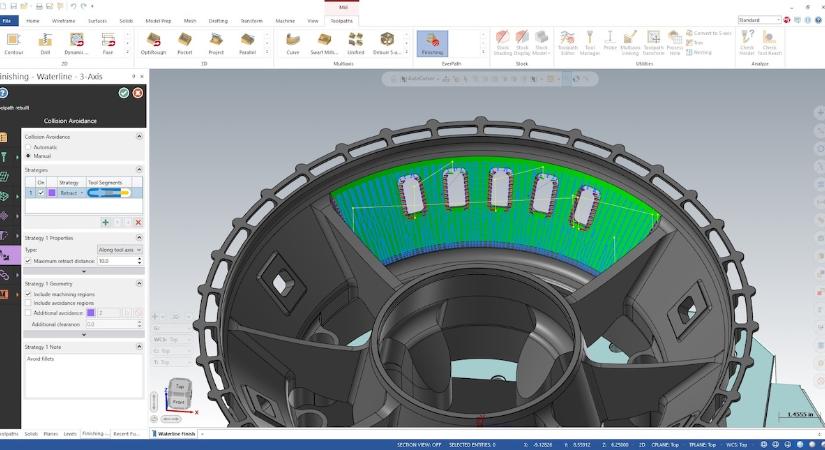Enable Include avoidance regions checkbox
825x450 pixels.
[28, 304]
